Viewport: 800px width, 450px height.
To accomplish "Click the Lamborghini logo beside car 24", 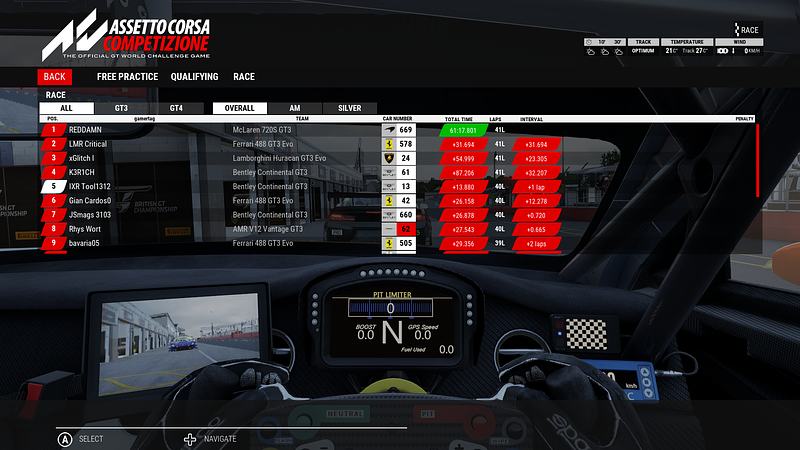I will coord(389,158).
